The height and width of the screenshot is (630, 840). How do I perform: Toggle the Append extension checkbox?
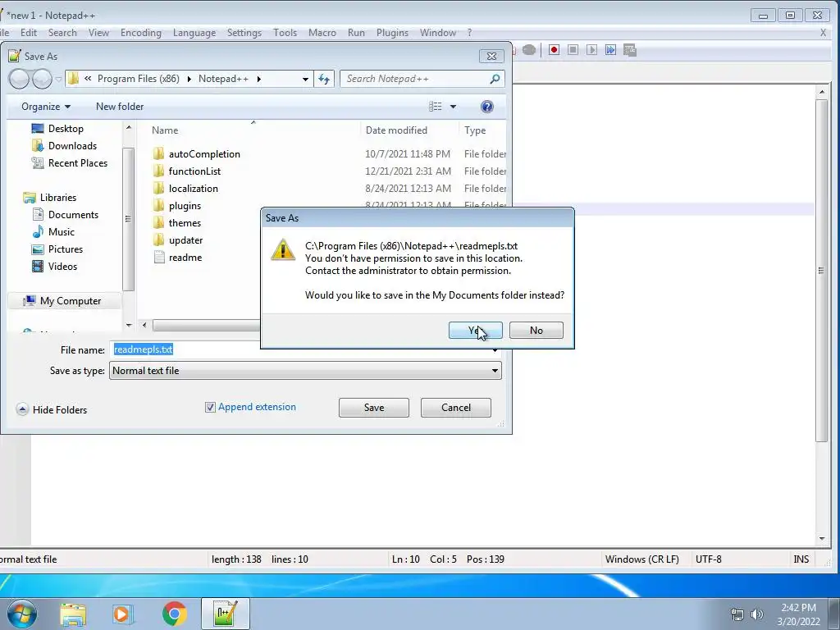[x=210, y=408]
